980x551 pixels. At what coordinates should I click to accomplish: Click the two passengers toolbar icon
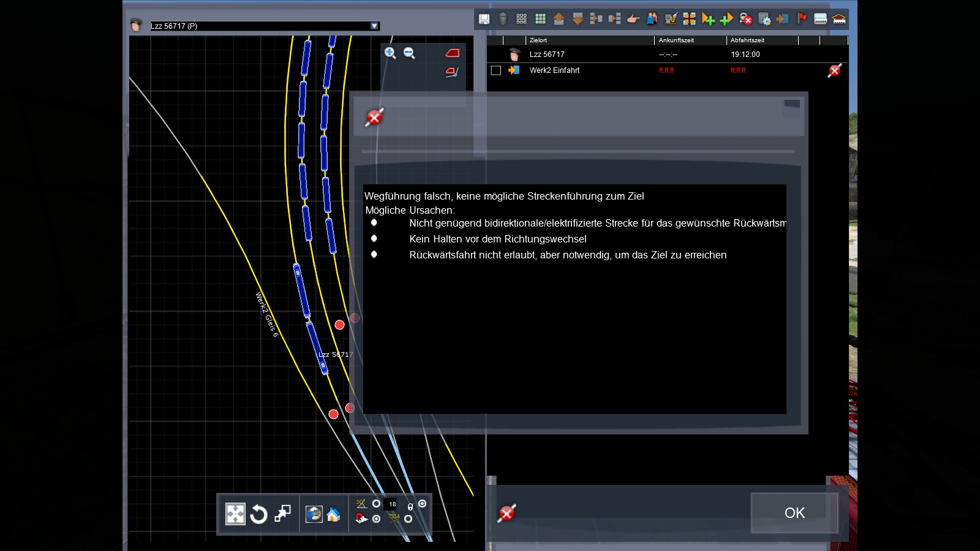(x=652, y=19)
